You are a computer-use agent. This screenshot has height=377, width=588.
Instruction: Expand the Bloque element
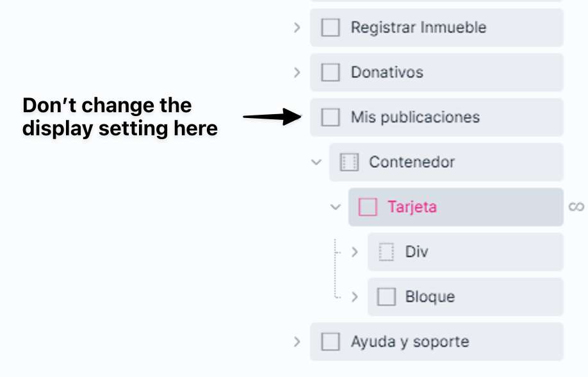pyautogui.click(x=355, y=297)
